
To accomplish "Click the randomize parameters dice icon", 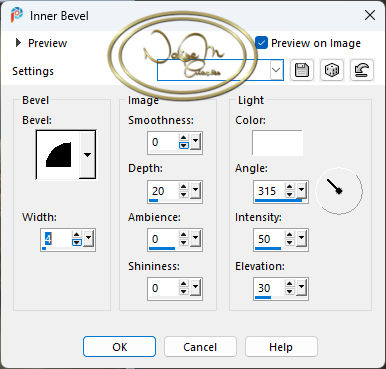I will click(332, 70).
